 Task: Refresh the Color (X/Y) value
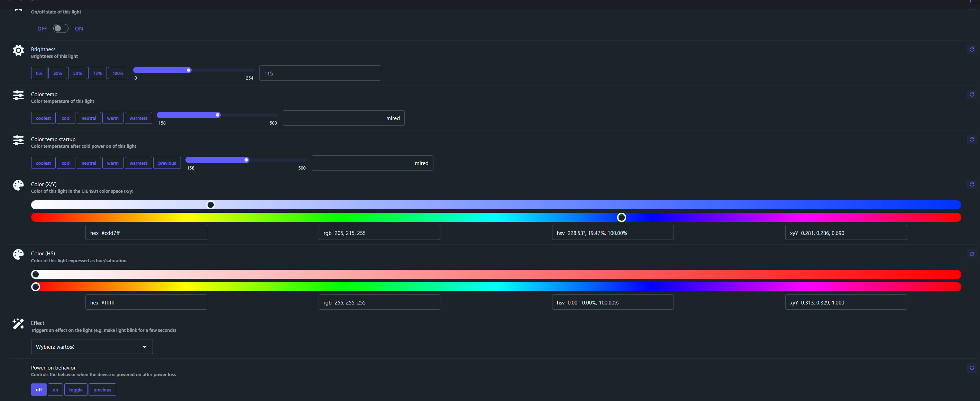click(x=972, y=184)
